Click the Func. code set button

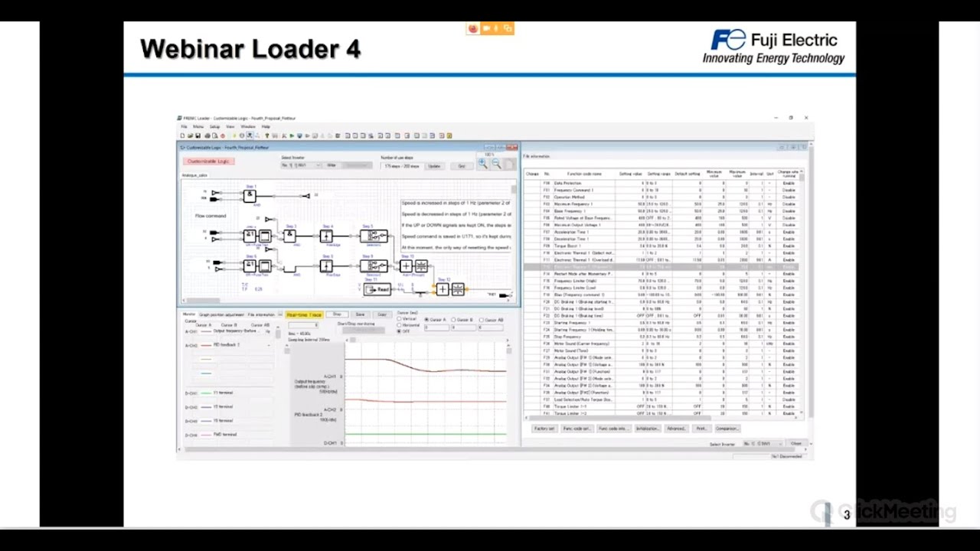pos(577,429)
